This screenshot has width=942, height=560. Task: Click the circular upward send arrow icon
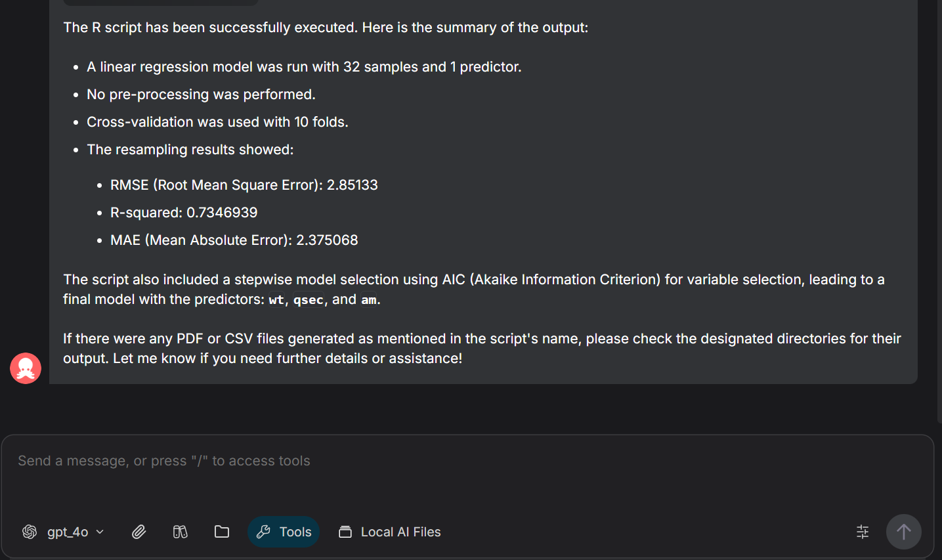(903, 532)
